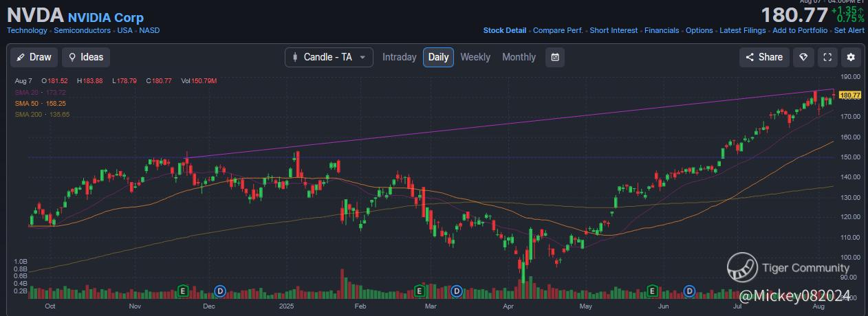Click the mid-March dividend D marker

point(456,291)
